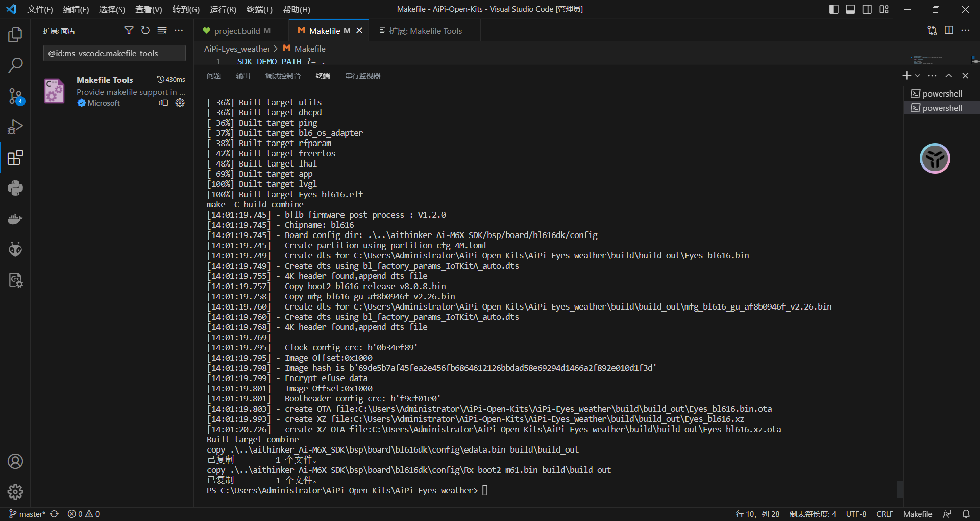Screen dimensions: 980x521
Task: Open the 转到(G) menu
Action: click(x=186, y=9)
